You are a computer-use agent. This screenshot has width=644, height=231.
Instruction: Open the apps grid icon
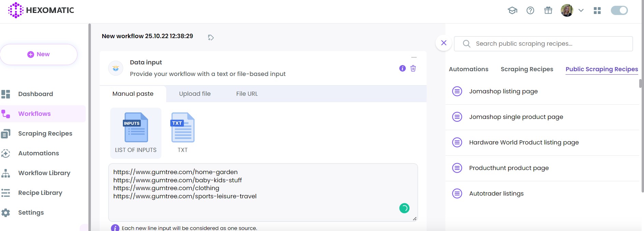click(x=597, y=11)
